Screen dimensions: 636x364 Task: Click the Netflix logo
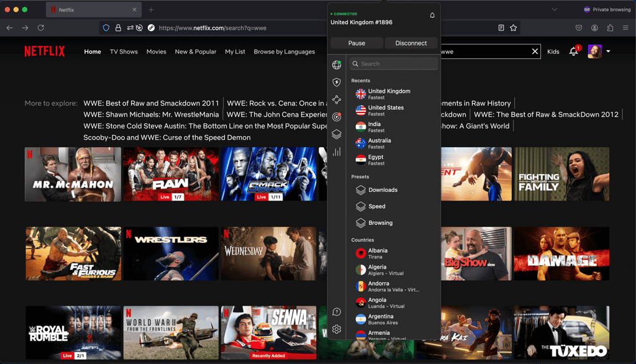[x=45, y=51]
